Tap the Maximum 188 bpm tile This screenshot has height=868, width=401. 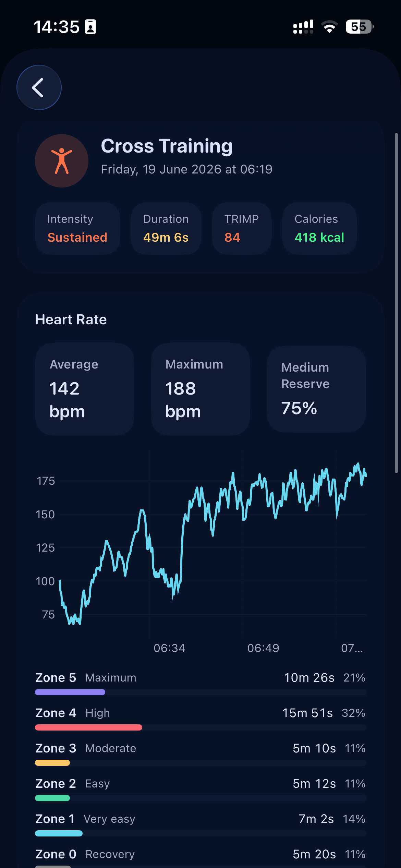pos(200,389)
